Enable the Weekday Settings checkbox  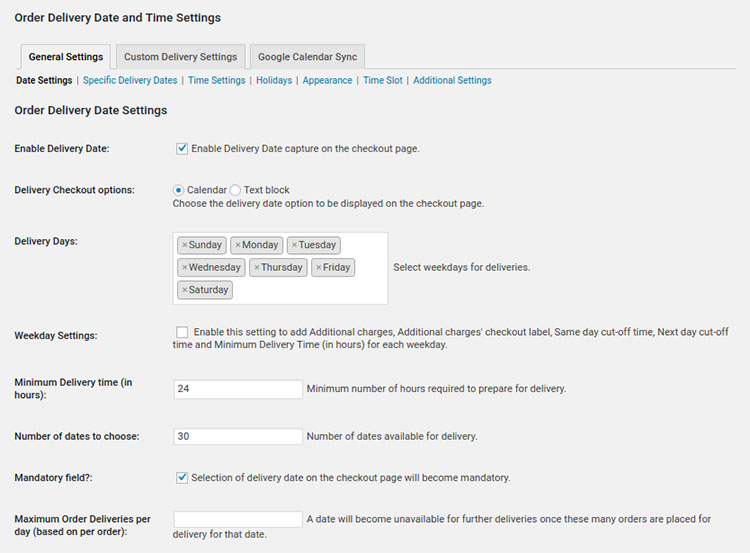tap(182, 332)
